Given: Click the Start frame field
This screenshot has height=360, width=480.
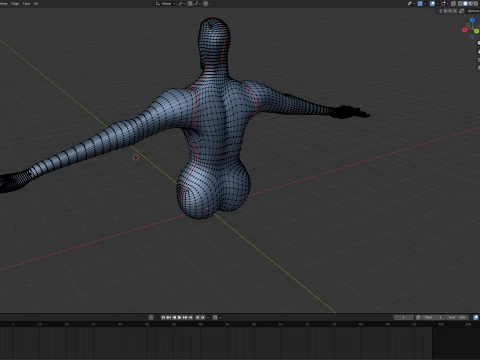Looking at the screenshot, I should pyautogui.click(x=433, y=317).
